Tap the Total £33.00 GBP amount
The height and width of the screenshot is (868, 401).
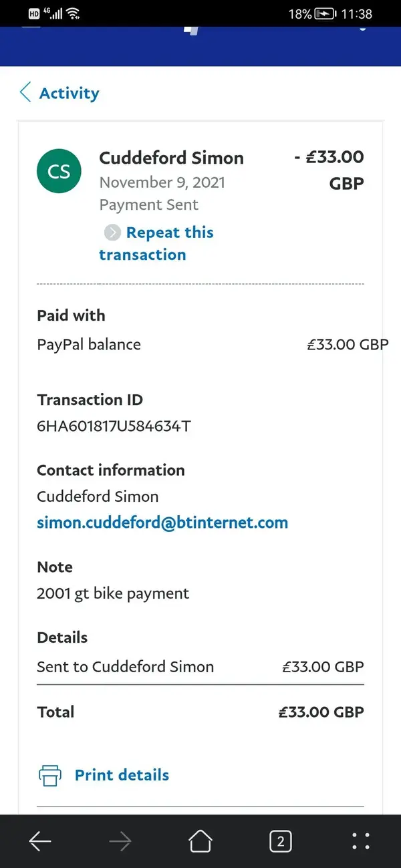pyautogui.click(x=321, y=712)
